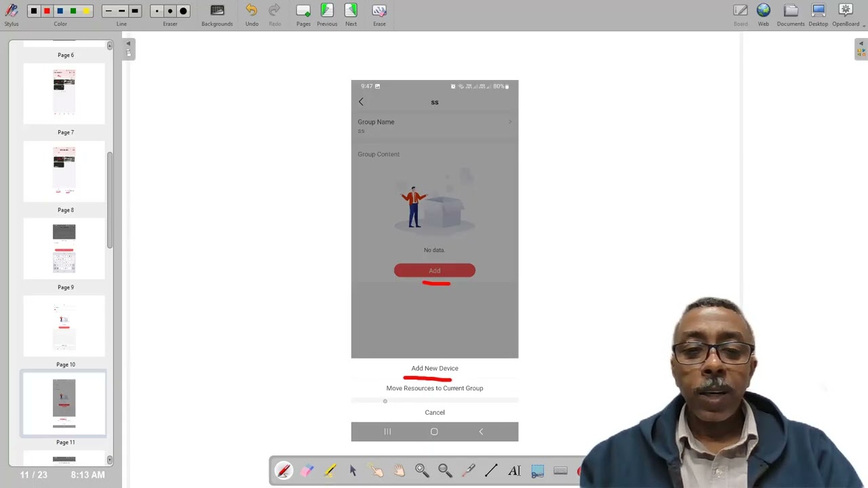Show the virtual keyboard
Viewport: 868px width, 488px height.
point(560,470)
